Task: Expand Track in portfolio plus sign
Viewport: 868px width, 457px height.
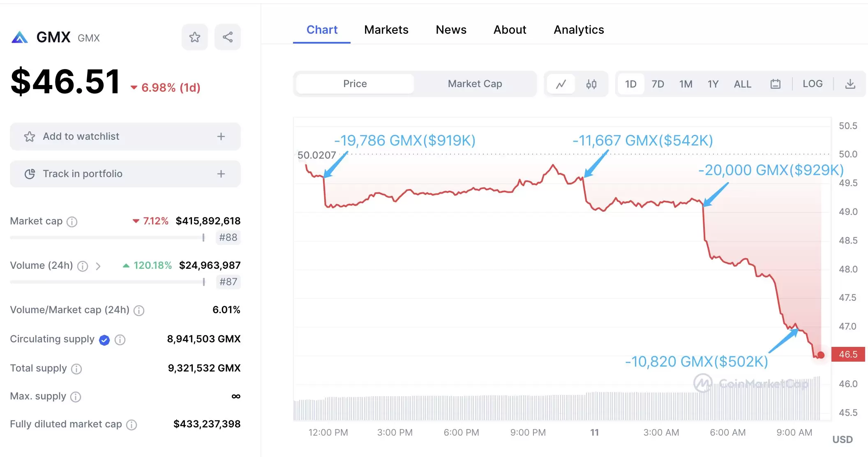Action: [221, 174]
